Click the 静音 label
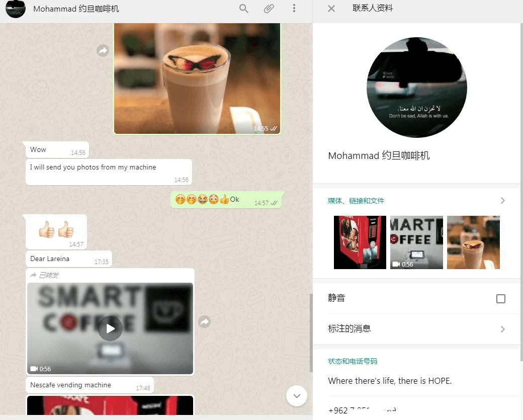 point(336,298)
